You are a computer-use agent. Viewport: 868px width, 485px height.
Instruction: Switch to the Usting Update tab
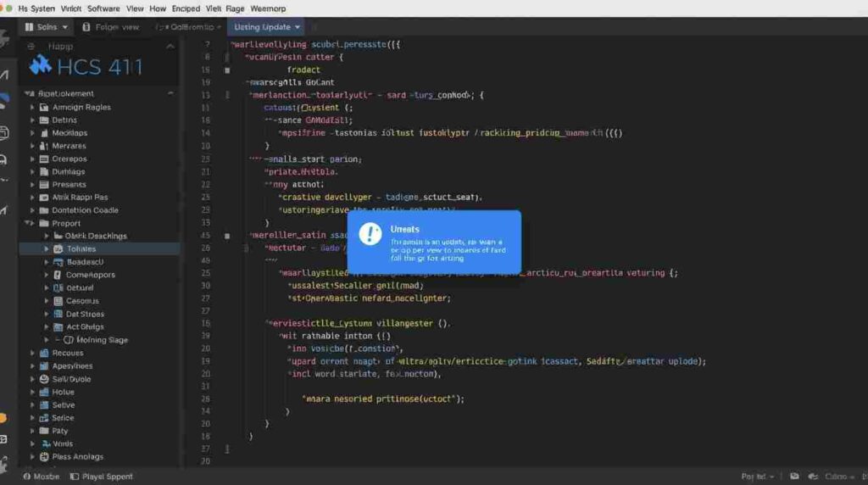coord(264,27)
